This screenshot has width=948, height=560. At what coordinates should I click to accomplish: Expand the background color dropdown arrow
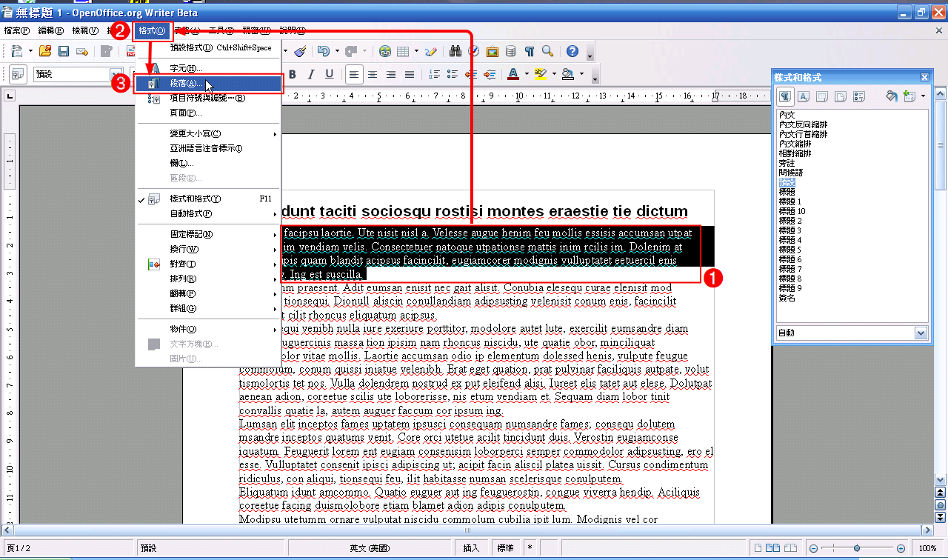pos(581,74)
